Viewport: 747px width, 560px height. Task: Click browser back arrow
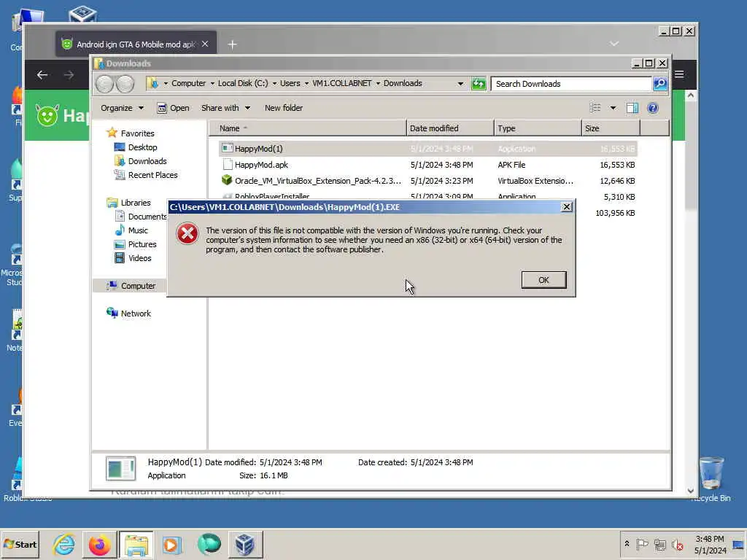pyautogui.click(x=42, y=75)
